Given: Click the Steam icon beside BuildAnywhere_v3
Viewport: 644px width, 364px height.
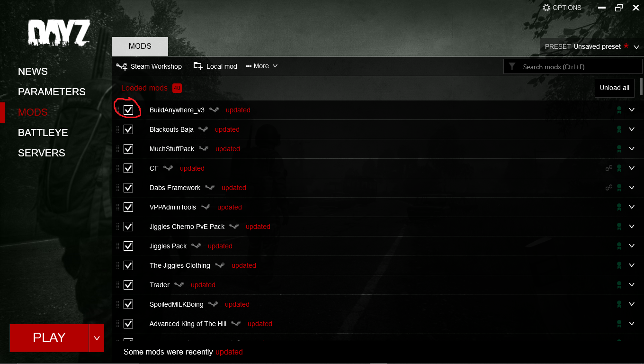Looking at the screenshot, I should coord(215,110).
